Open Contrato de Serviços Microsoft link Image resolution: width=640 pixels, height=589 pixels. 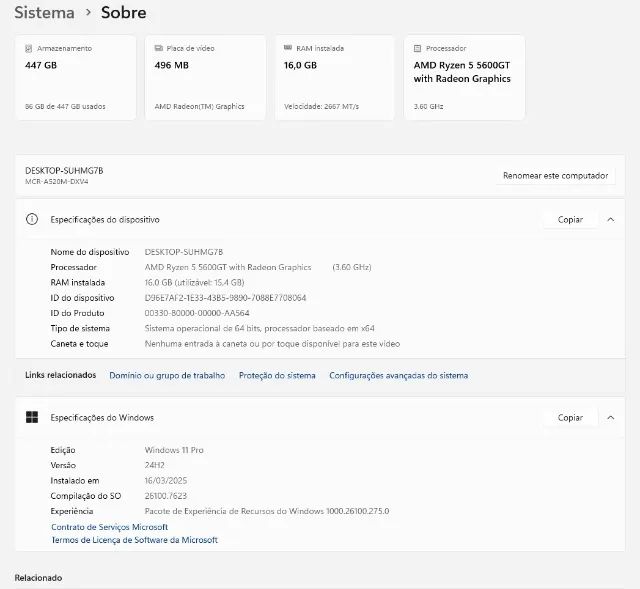pos(109,527)
